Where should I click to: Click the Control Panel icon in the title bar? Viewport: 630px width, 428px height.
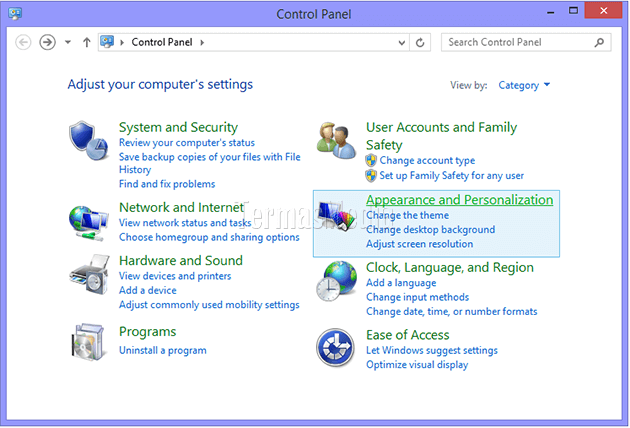(15, 14)
